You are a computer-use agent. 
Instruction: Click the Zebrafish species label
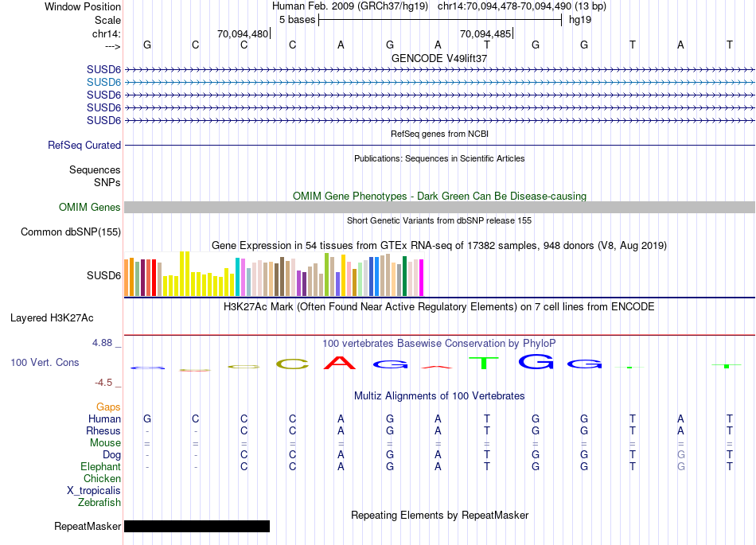tap(99, 502)
